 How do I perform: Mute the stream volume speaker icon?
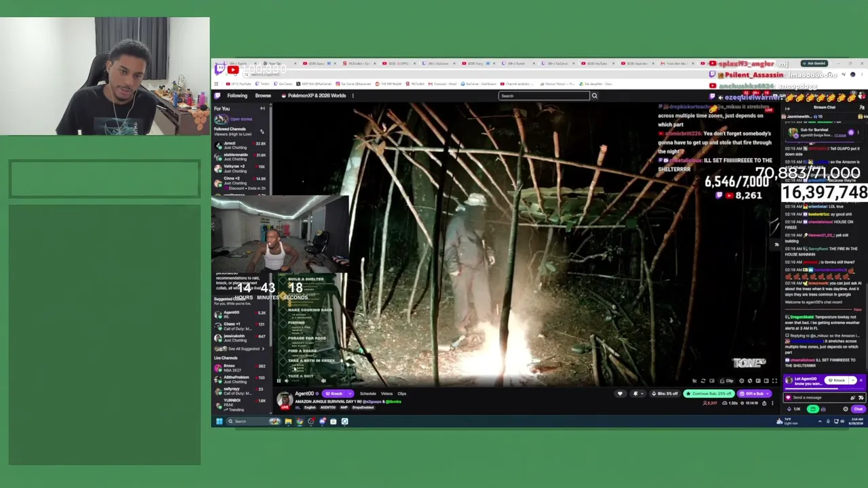(287, 381)
